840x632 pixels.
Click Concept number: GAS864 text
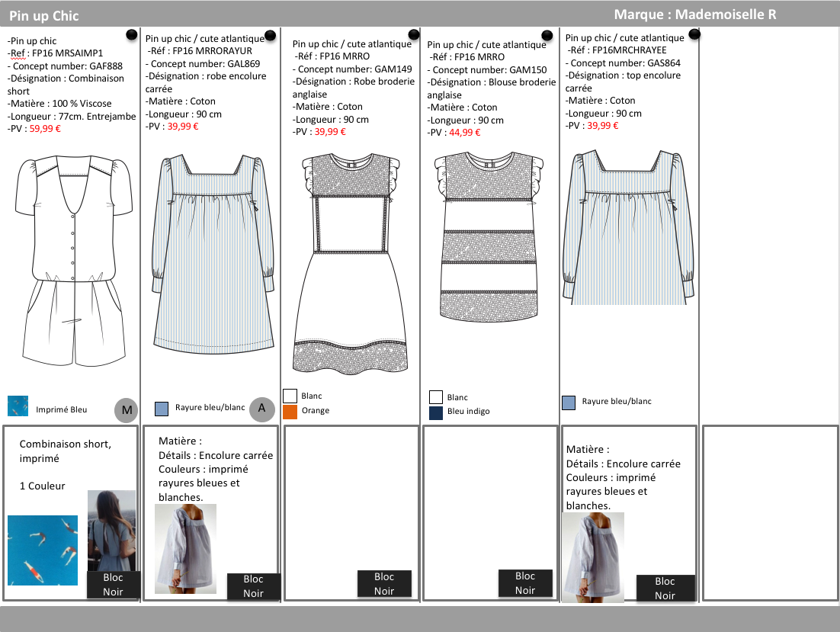623,63
